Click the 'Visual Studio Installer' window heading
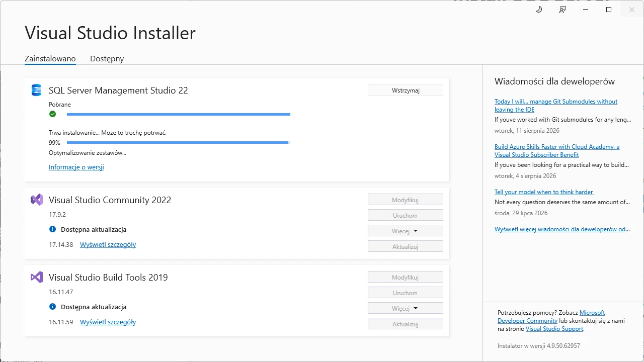Viewport: 644px width, 362px height. (110, 33)
